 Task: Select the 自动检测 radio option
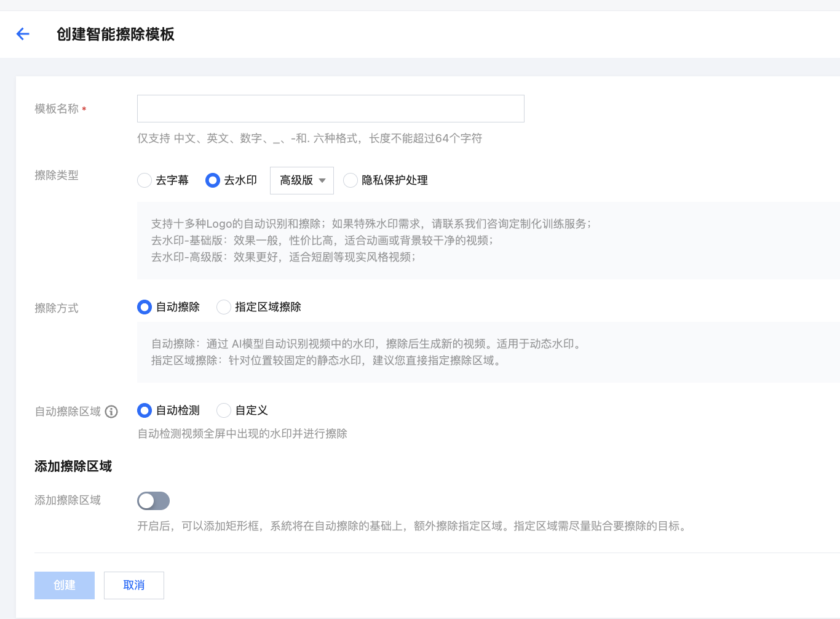(145, 410)
